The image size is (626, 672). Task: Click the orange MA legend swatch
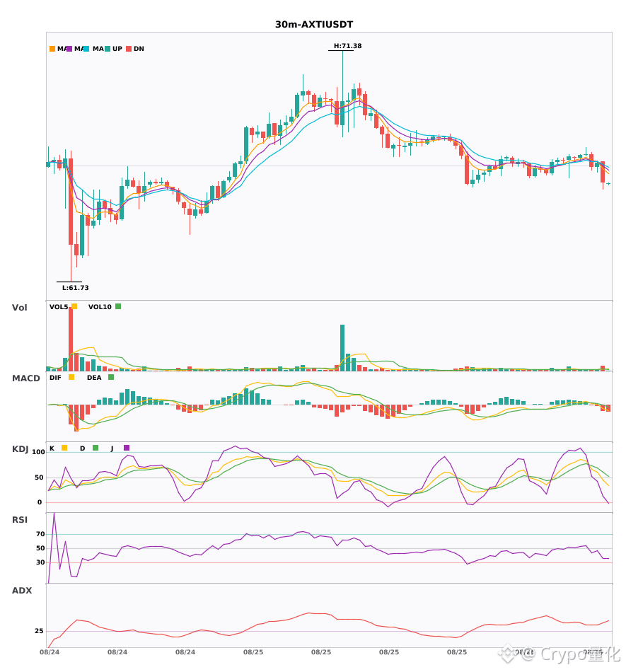pos(52,49)
